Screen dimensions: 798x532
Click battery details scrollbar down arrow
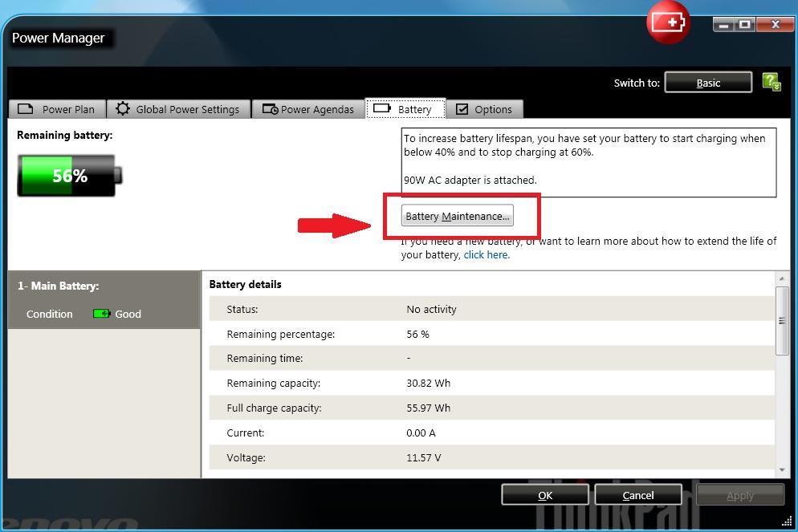[x=782, y=470]
